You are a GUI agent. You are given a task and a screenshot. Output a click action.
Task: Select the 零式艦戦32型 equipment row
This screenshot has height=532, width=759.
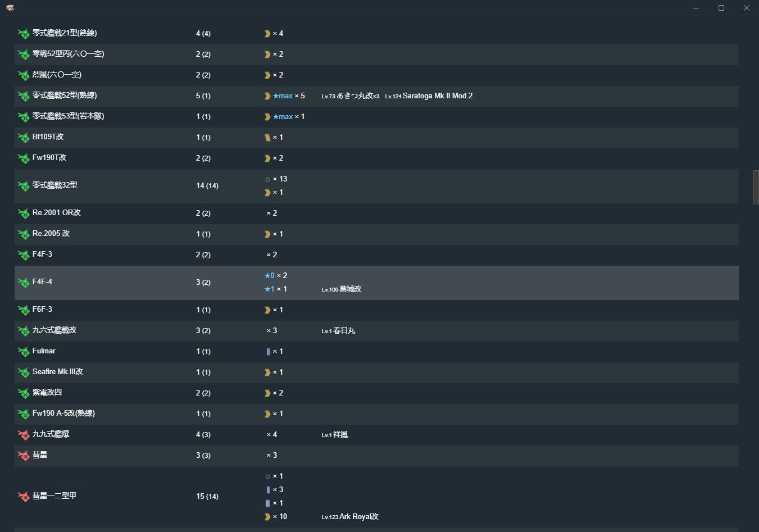[376, 186]
